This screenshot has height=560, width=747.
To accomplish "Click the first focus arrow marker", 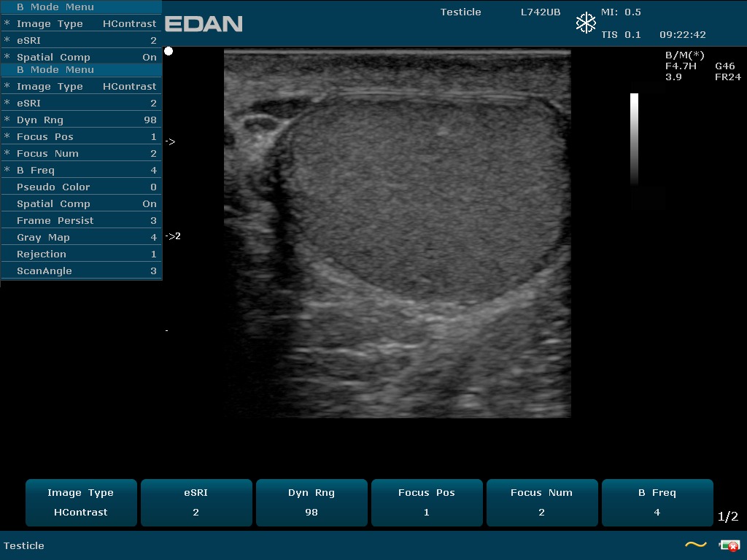I will (x=171, y=142).
